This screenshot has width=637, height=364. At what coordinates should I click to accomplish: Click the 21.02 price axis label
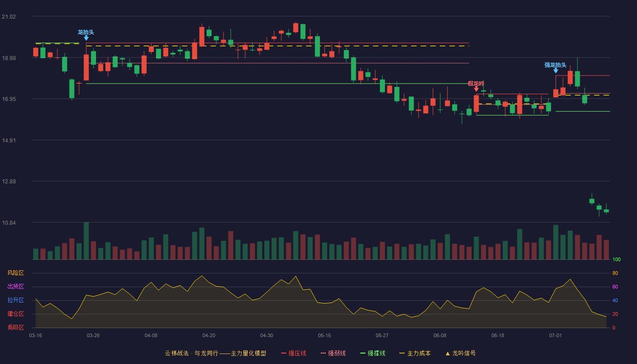point(9,17)
